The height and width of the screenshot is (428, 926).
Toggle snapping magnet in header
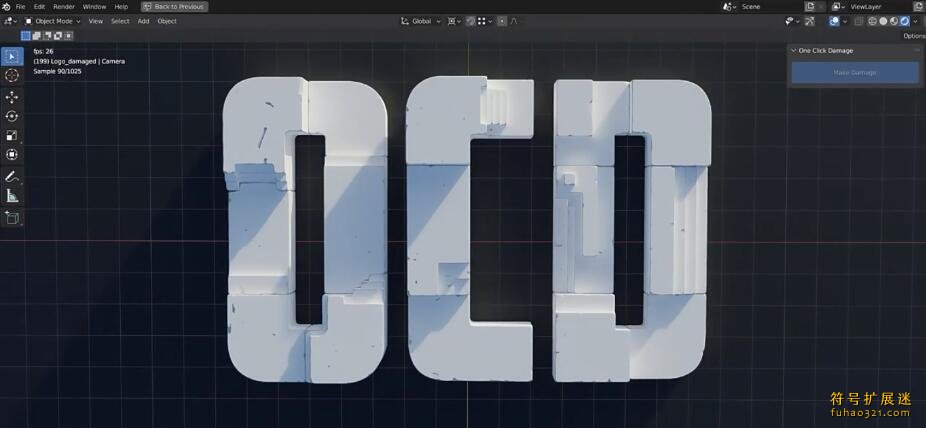470,21
